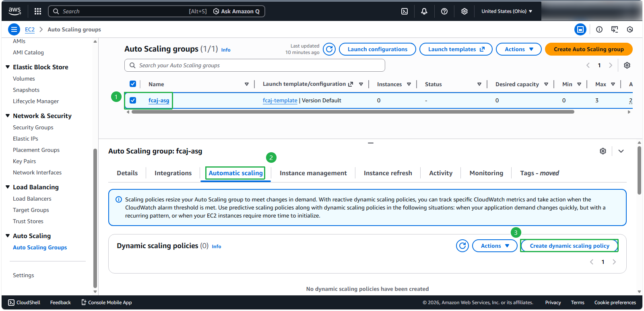The width and height of the screenshot is (644, 311).
Task: Click the sidebar vertical scrollbar
Action: point(95,218)
